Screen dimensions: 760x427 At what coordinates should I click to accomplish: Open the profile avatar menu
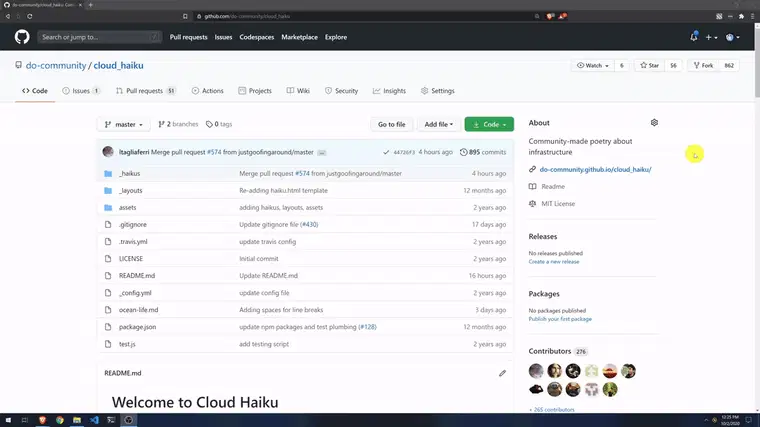732,37
